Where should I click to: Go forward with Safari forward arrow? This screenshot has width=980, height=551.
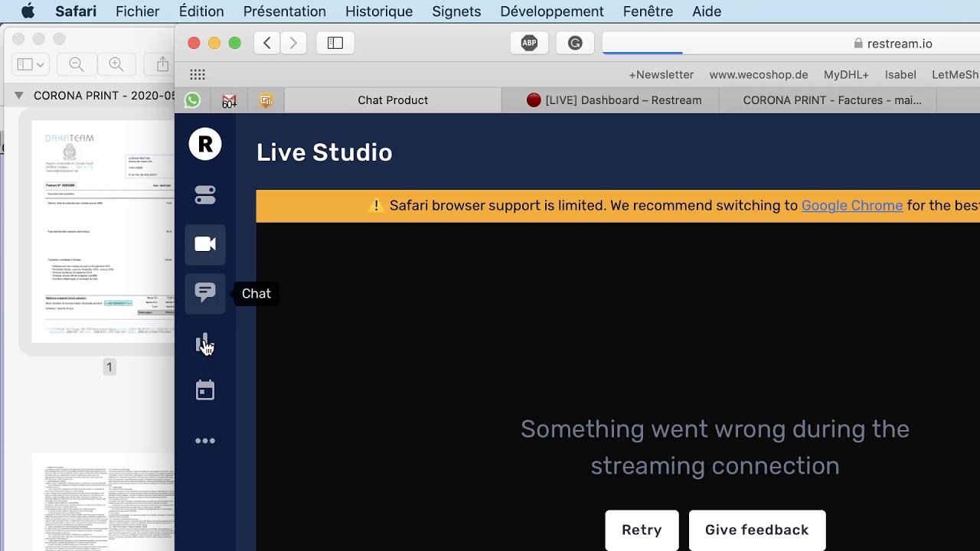coord(293,43)
